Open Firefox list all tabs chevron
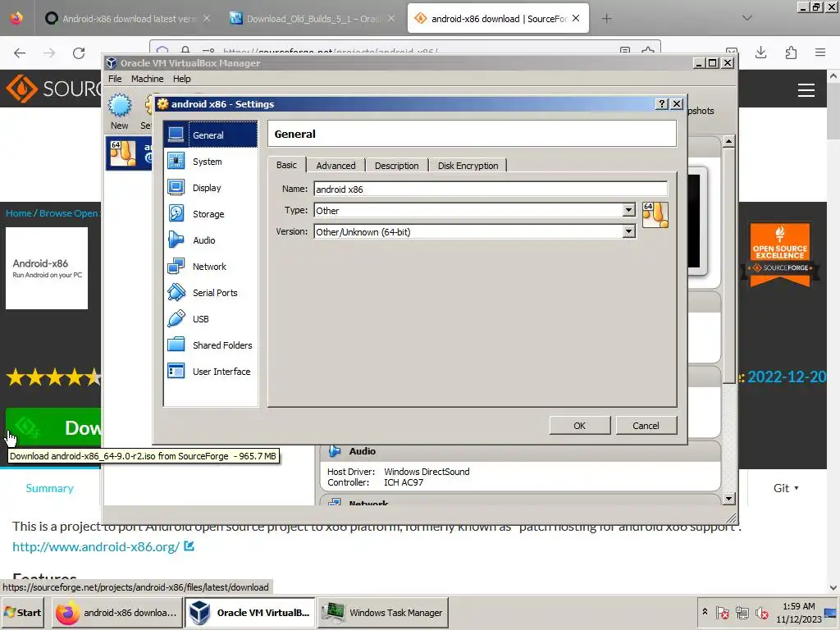The image size is (840, 630). point(746,18)
